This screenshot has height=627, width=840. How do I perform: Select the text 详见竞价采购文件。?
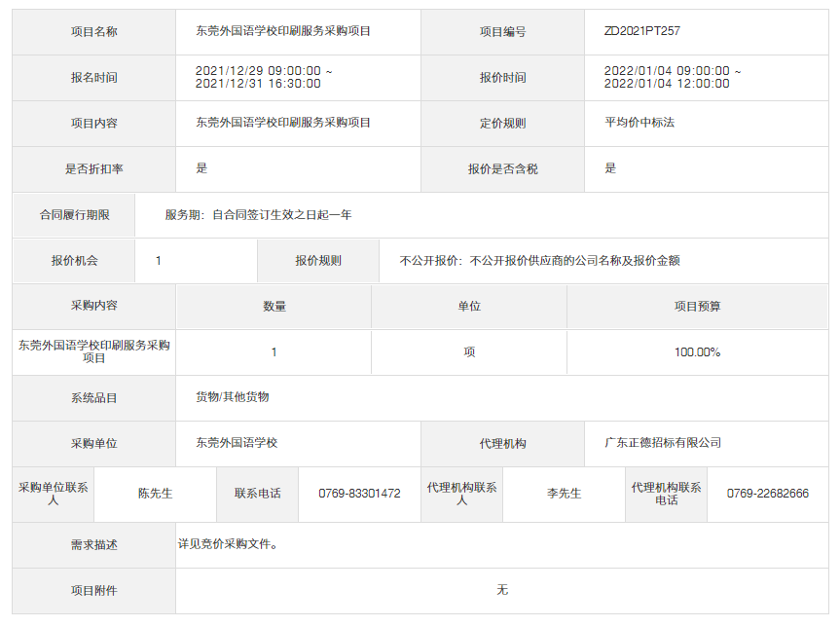[228, 544]
